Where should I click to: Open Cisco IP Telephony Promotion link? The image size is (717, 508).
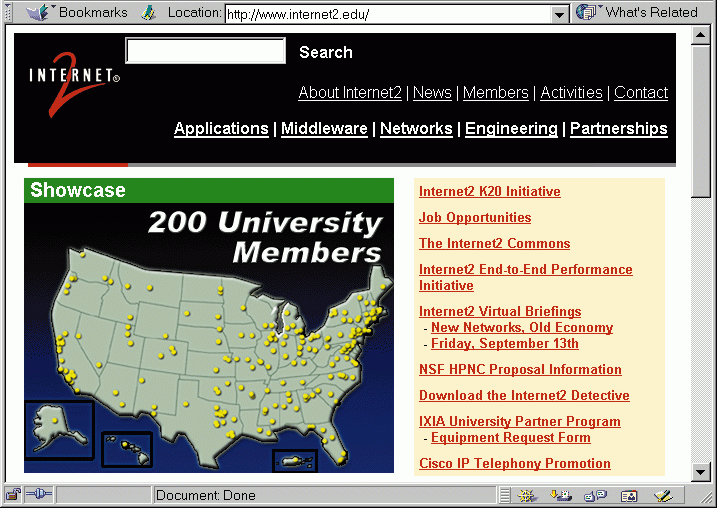[514, 464]
